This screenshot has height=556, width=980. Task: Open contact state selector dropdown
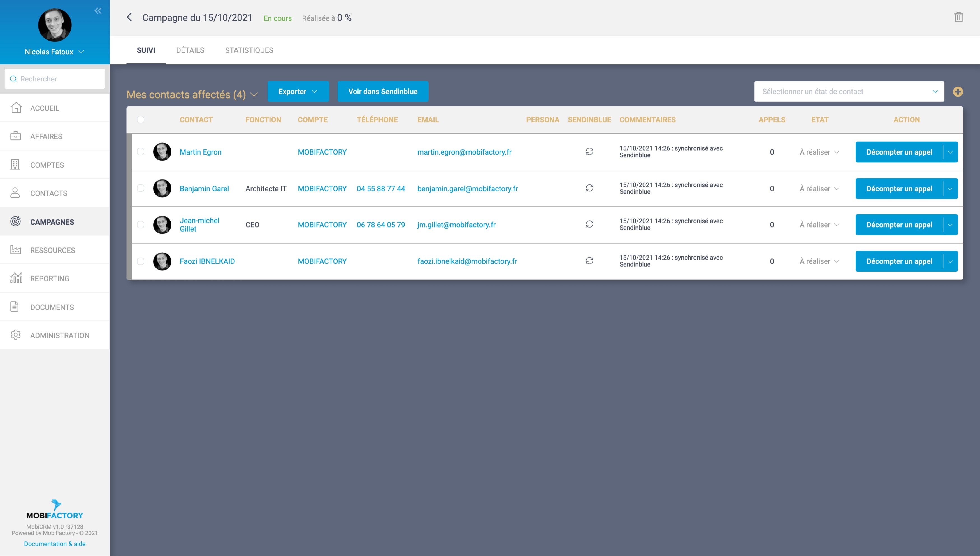pyautogui.click(x=849, y=92)
